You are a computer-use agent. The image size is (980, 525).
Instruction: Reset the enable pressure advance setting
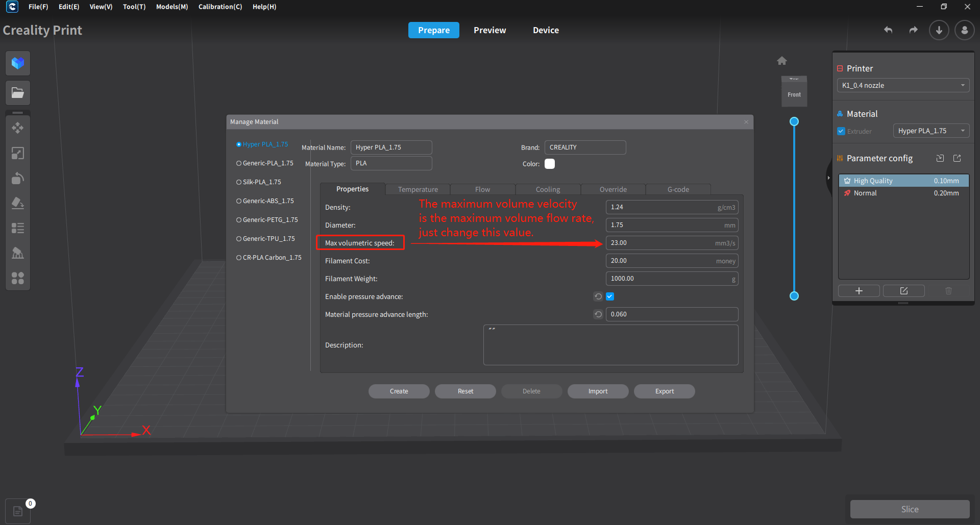pyautogui.click(x=598, y=296)
